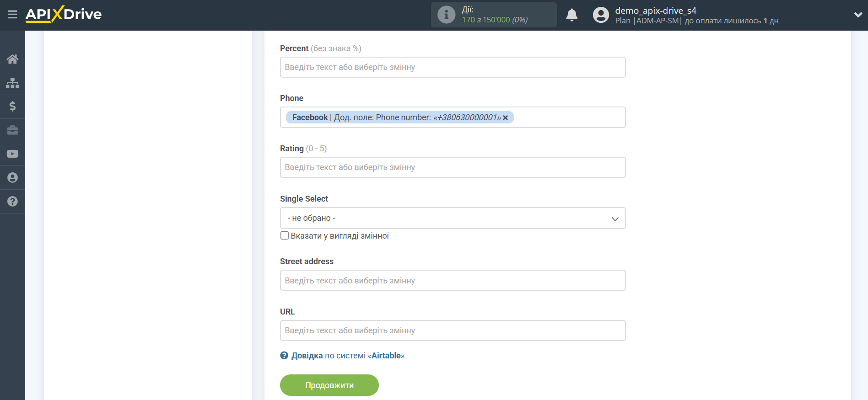Open the YouTube video tutorials icon

point(12,154)
